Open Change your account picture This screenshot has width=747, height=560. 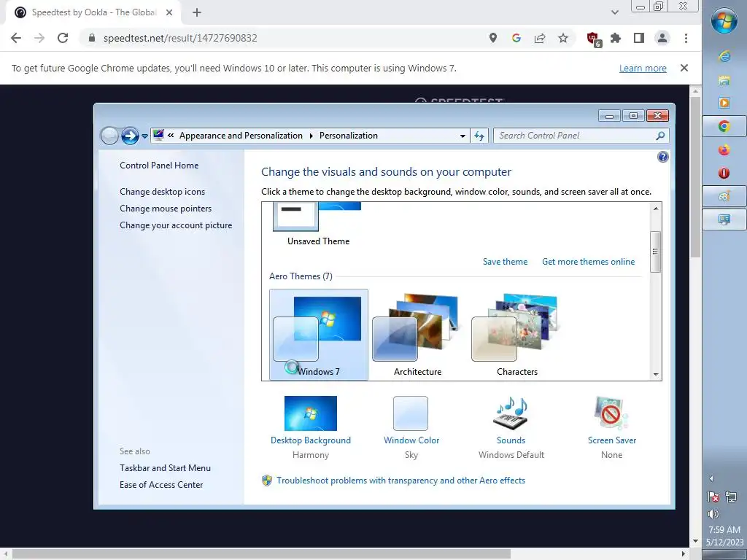176,225
